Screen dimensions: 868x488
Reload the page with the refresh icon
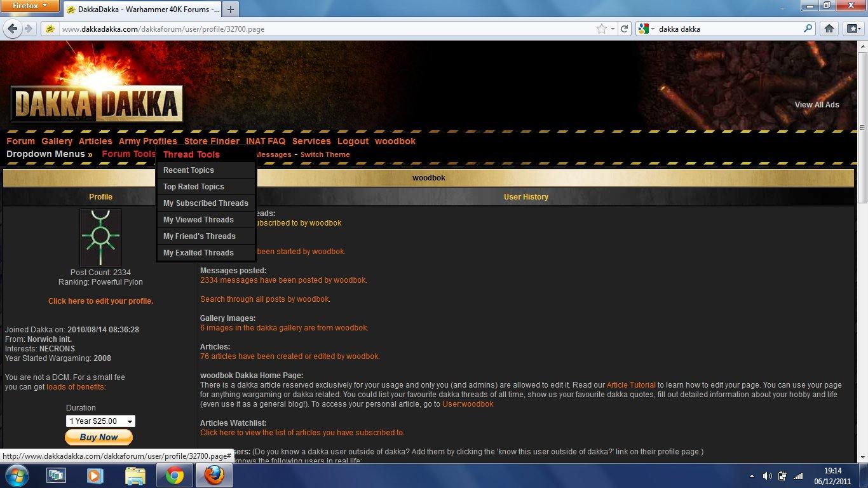point(625,29)
